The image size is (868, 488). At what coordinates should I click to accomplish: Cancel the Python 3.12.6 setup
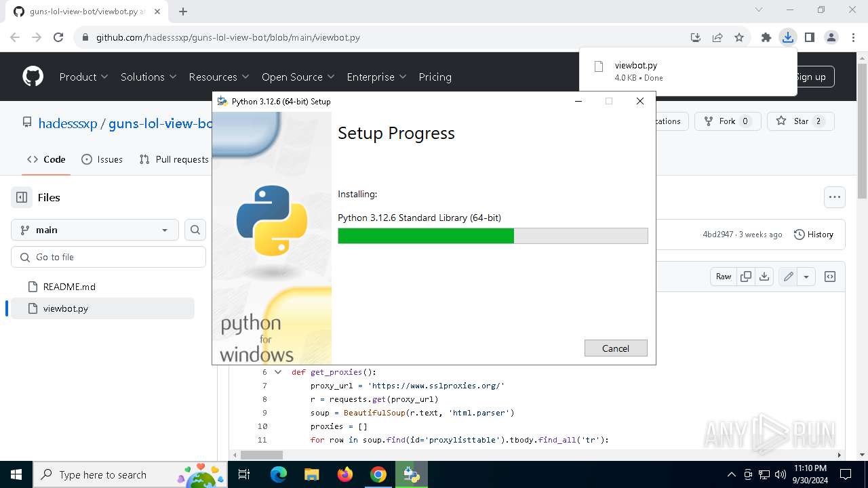(x=616, y=348)
